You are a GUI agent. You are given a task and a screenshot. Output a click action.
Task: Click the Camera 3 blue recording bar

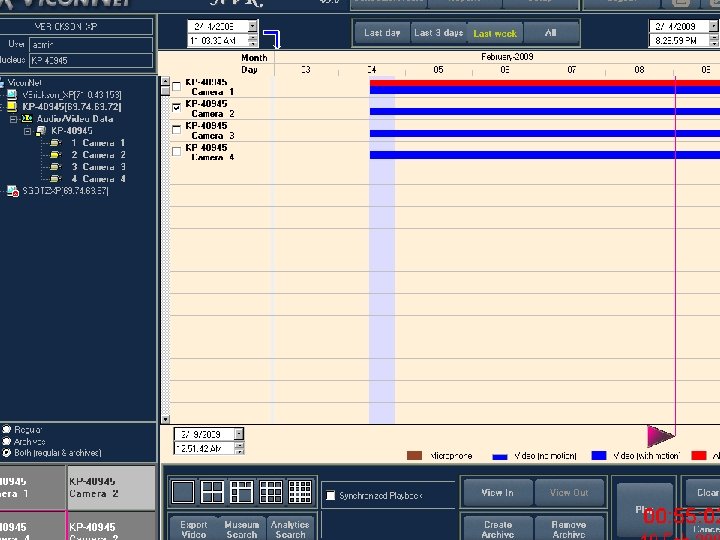tap(545, 134)
